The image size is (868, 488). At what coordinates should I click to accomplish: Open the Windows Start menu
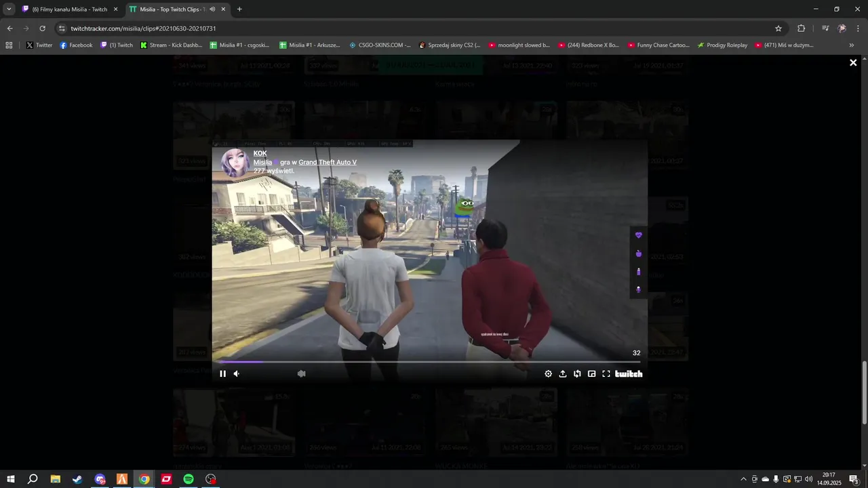(x=10, y=479)
